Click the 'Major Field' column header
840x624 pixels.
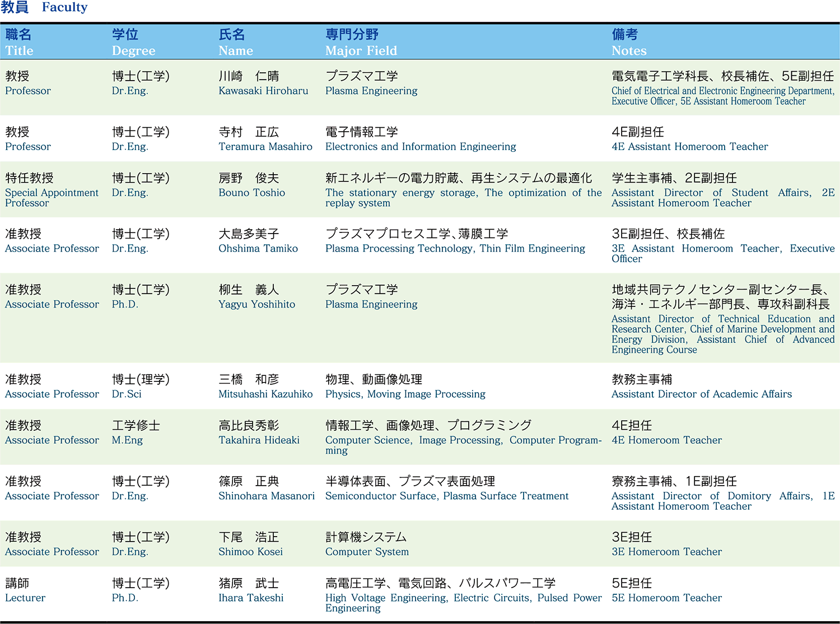[x=361, y=50]
